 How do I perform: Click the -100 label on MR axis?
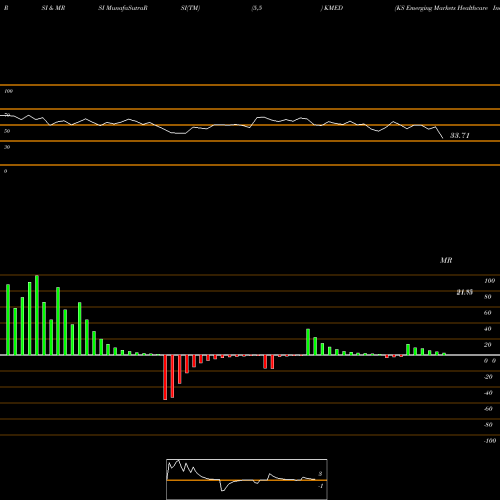[490, 441]
